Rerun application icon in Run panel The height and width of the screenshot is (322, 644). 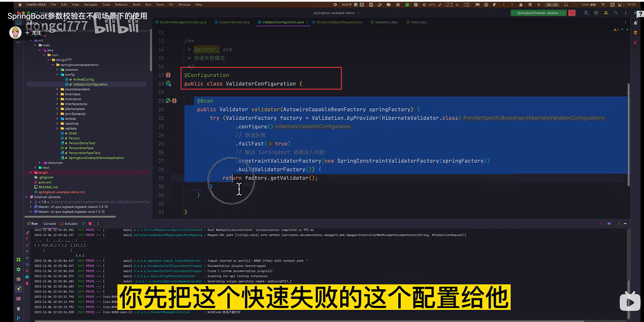coord(83,224)
